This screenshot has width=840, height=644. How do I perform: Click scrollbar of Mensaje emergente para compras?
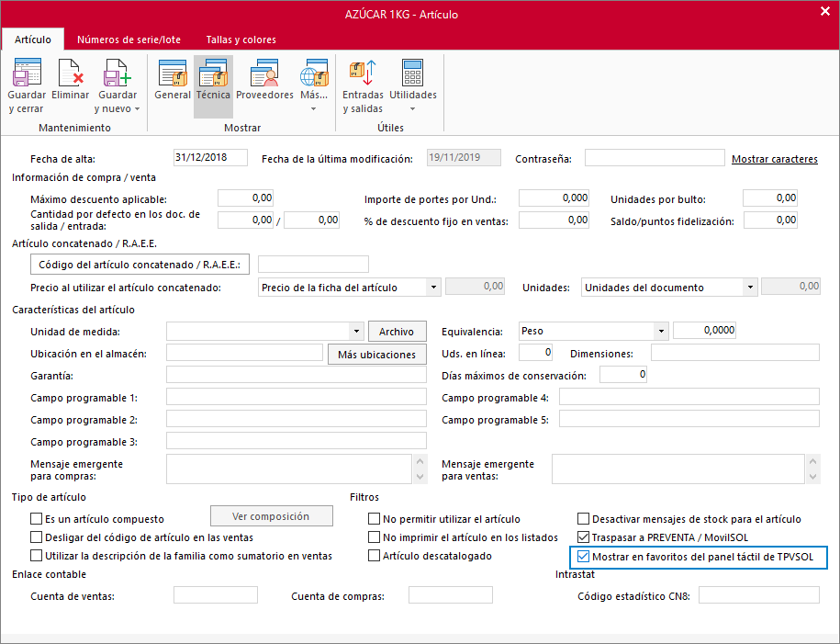420,469
